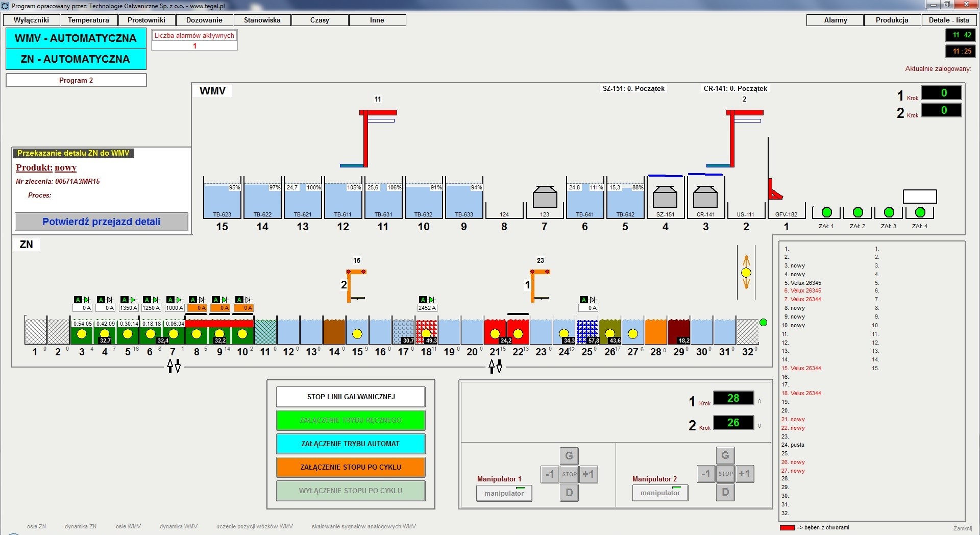Image resolution: width=980 pixels, height=535 pixels.
Task: Open the Dozowanie menu
Action: pos(204,20)
